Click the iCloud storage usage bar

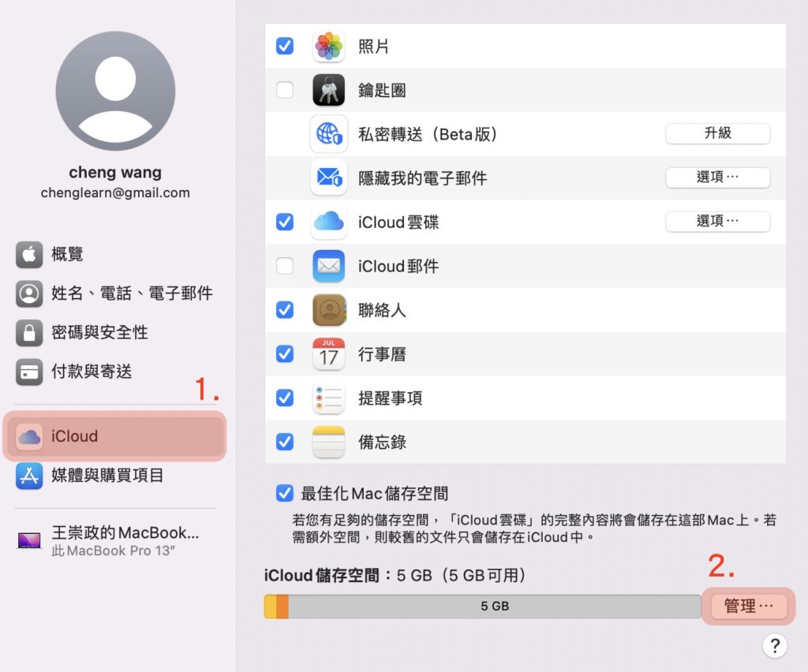482,607
